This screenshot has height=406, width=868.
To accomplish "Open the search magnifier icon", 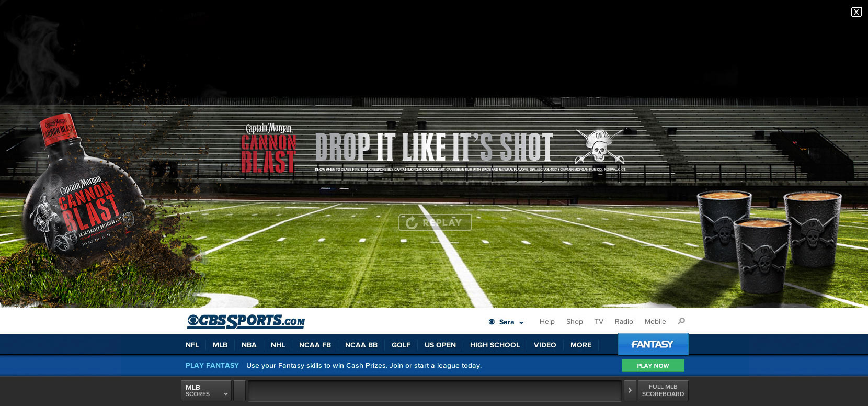I will click(x=681, y=321).
